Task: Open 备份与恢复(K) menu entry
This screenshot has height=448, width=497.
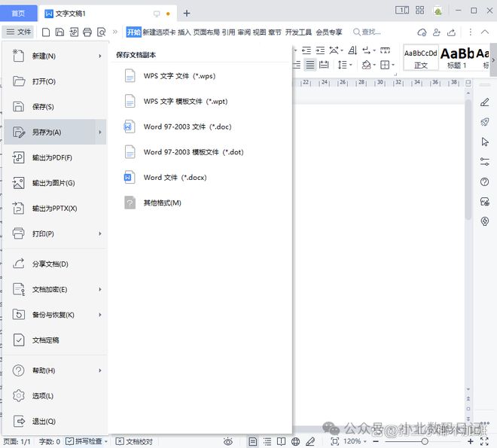Action: [x=55, y=315]
